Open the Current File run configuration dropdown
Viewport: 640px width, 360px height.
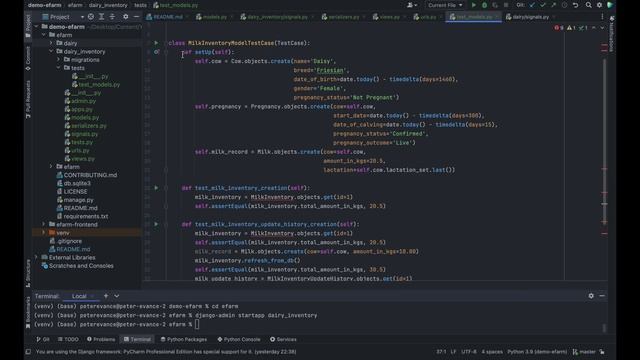(445, 5)
